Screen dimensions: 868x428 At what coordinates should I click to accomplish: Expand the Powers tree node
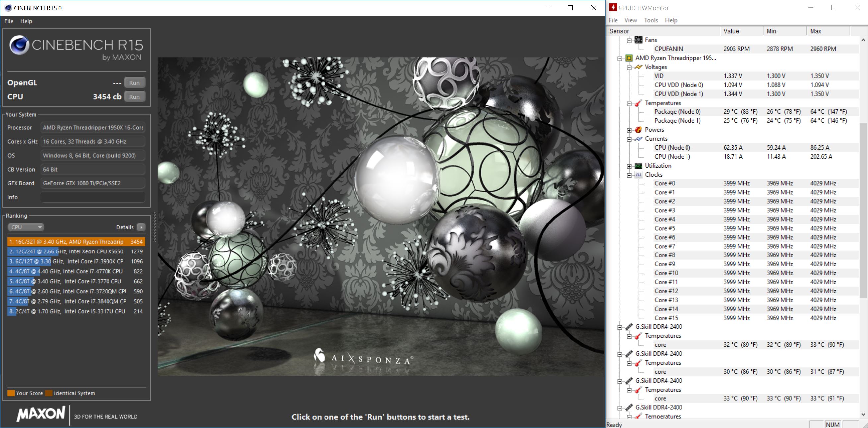[x=629, y=130]
